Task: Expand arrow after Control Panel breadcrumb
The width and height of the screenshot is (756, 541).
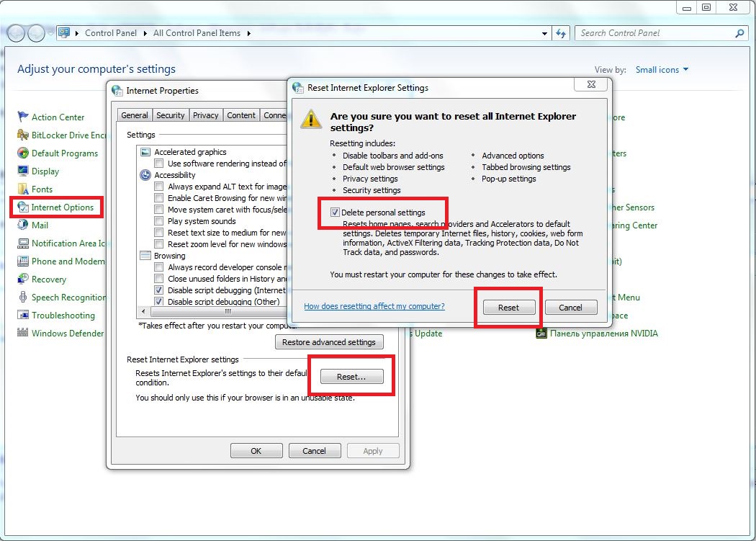Action: click(145, 33)
